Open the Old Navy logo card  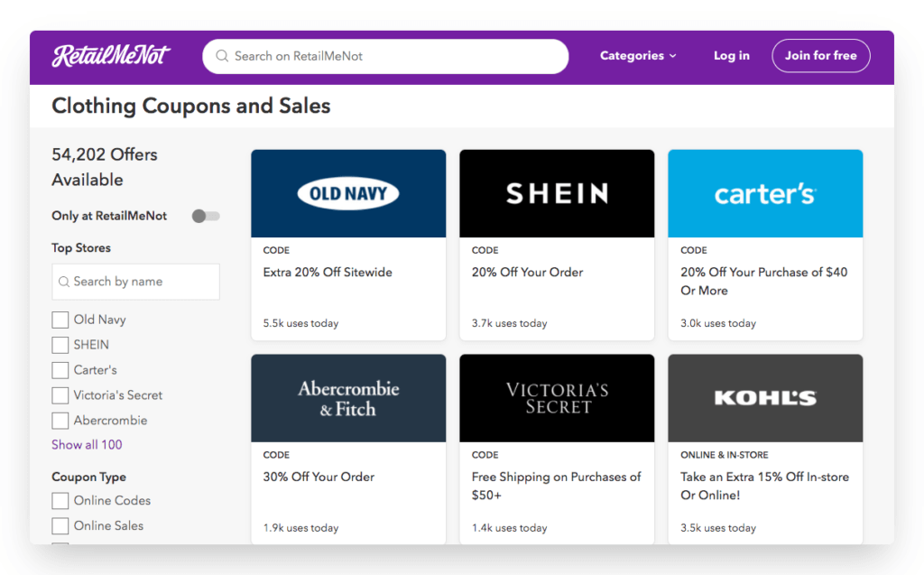348,193
